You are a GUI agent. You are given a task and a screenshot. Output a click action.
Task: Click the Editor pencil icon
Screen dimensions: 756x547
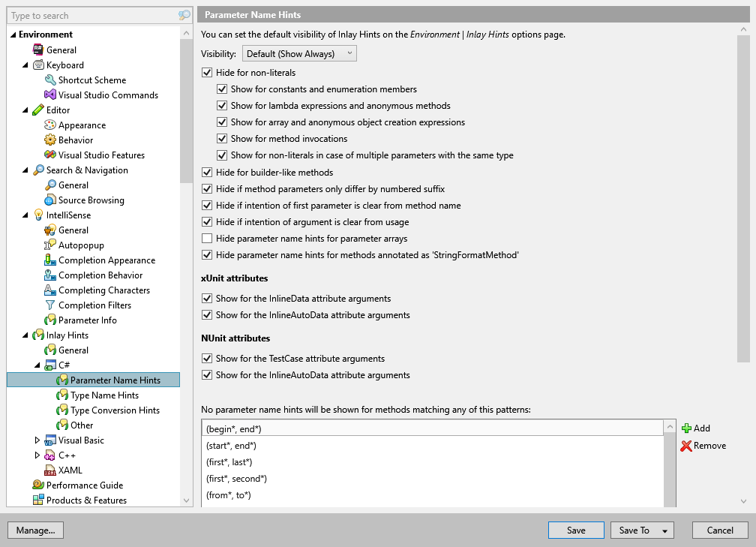pos(38,110)
